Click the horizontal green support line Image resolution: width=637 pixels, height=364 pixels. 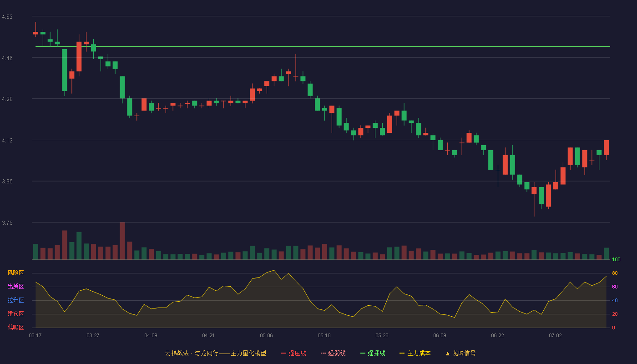pyautogui.click(x=323, y=46)
